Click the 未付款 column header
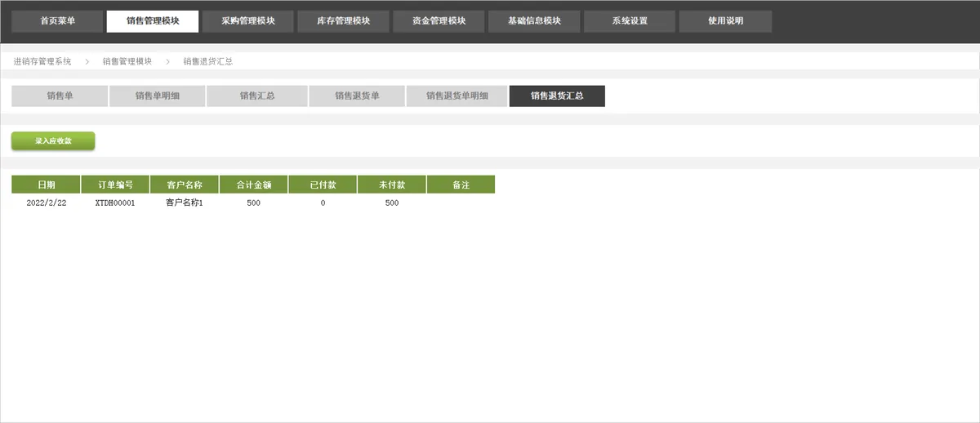This screenshot has height=423, width=980. point(392,185)
